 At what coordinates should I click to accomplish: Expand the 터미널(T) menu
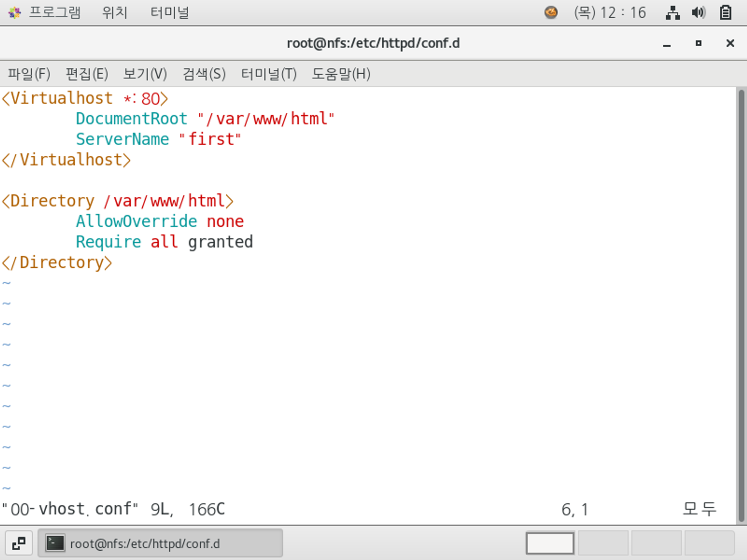pos(269,74)
